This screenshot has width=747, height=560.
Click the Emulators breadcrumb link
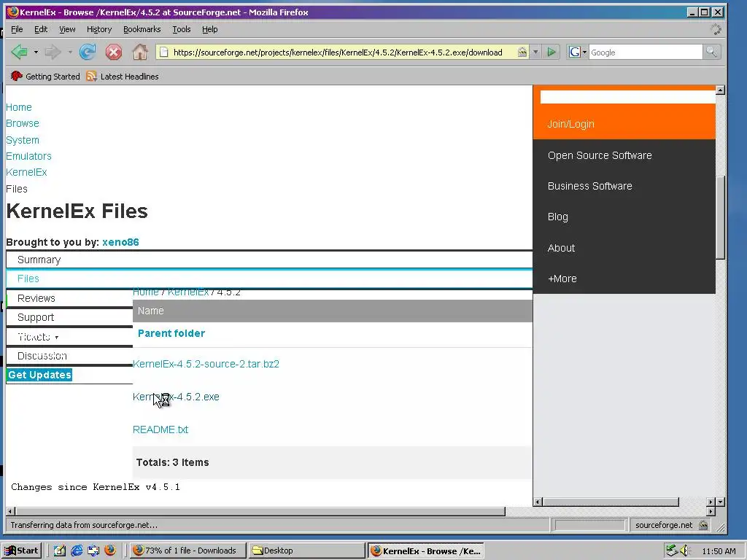pos(28,156)
